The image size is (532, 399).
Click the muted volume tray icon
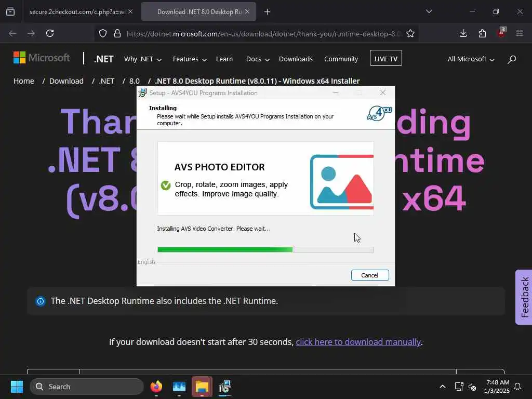click(x=472, y=387)
